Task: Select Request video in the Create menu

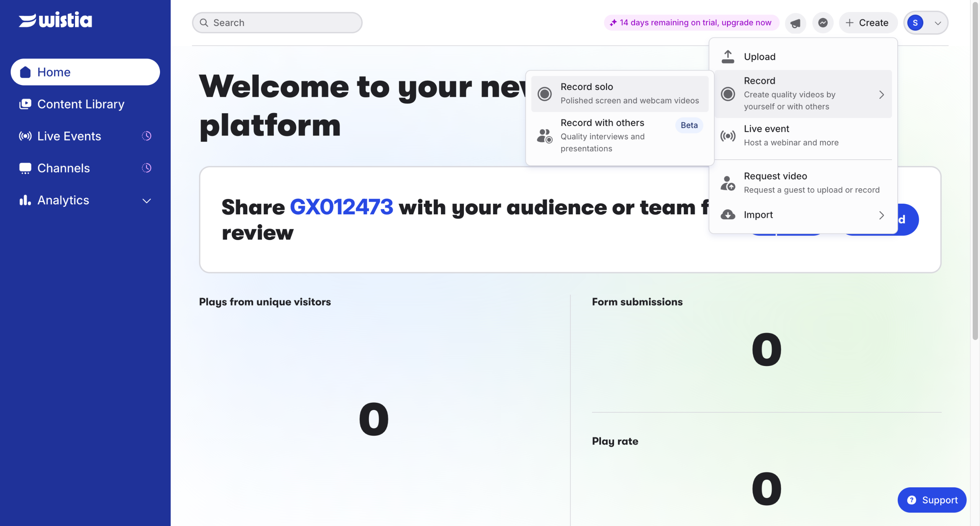Action: pyautogui.click(x=803, y=183)
